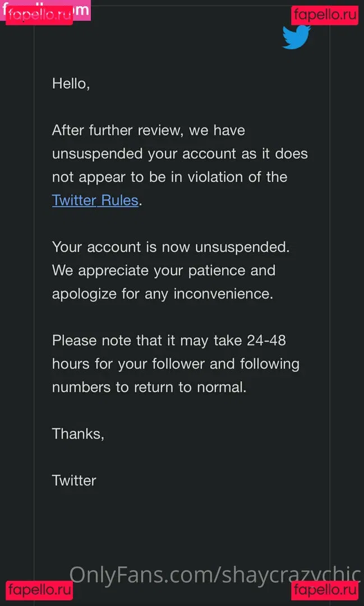Click the "After further review, we have" line

tap(148, 130)
